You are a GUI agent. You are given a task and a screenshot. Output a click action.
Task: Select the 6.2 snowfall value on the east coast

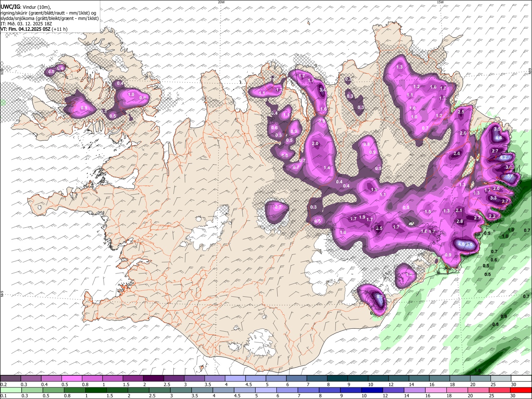click(x=504, y=158)
